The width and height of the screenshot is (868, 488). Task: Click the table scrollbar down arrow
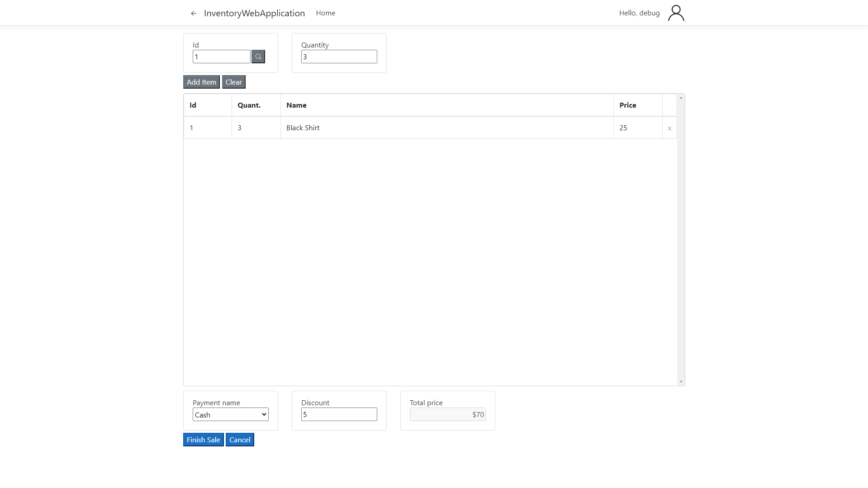pos(681,382)
